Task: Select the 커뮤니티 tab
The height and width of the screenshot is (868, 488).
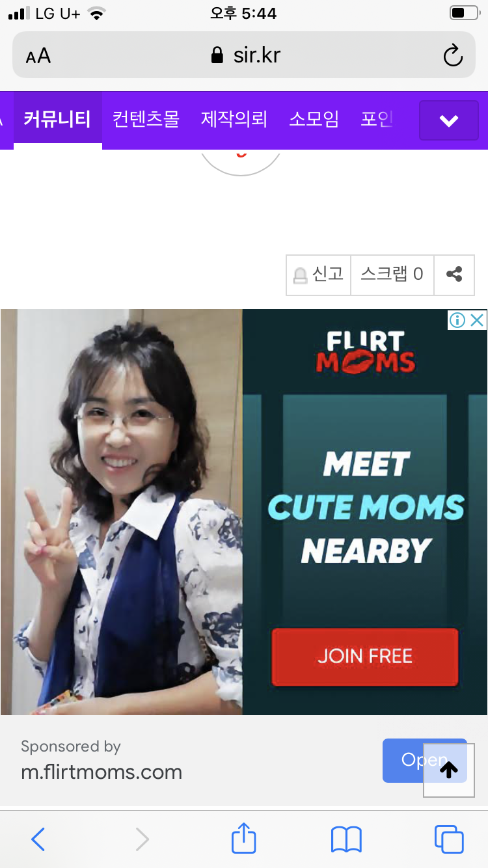Action: click(x=57, y=120)
